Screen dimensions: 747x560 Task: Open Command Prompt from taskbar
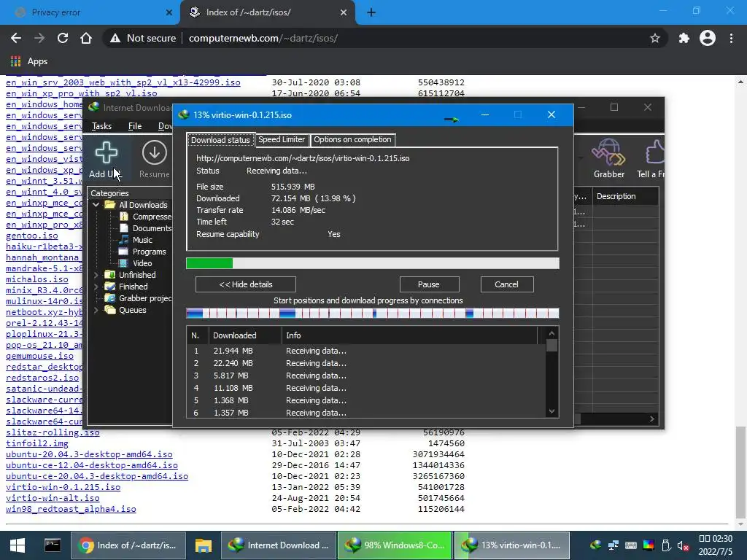(x=53, y=545)
